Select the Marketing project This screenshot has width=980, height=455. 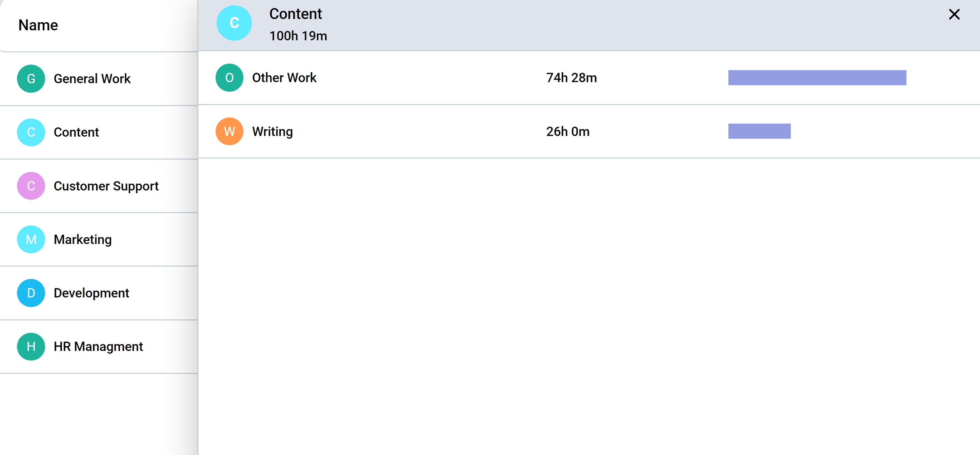tap(83, 240)
